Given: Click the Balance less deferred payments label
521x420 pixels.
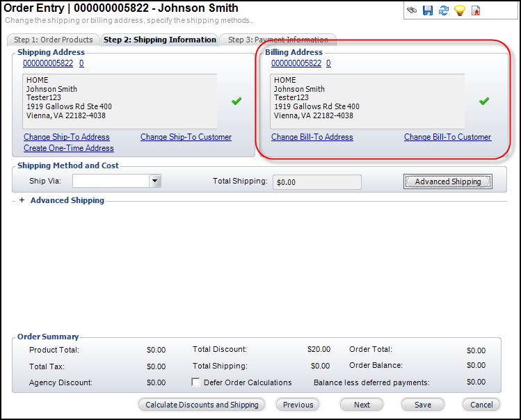Looking at the screenshot, I should [x=371, y=382].
